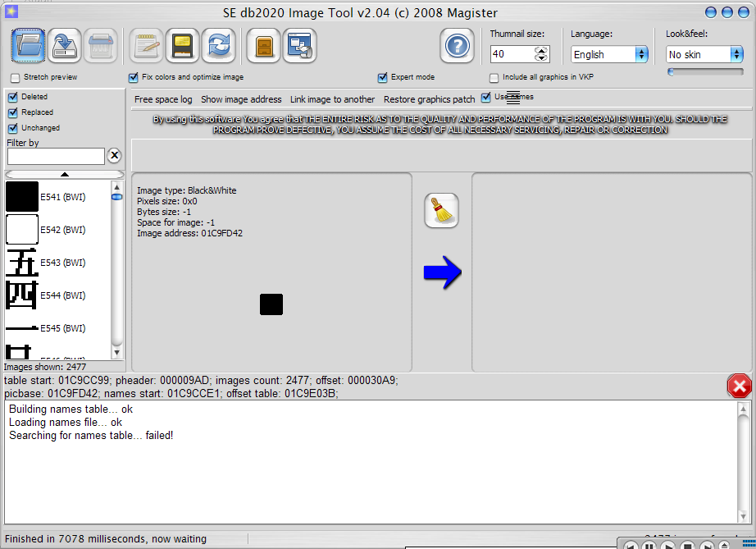Image resolution: width=756 pixels, height=549 pixels.
Task: Enable Include all graphics in VKP
Action: 494,78
